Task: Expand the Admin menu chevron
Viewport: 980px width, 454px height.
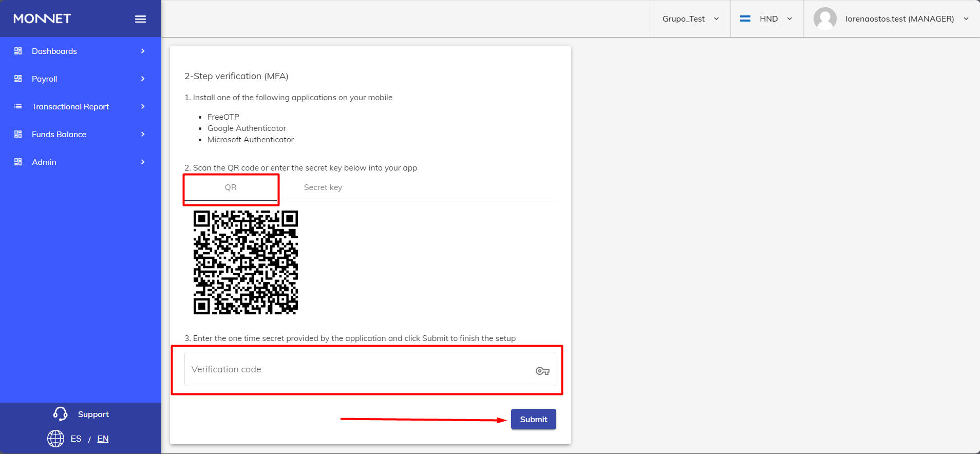Action: pos(143,162)
